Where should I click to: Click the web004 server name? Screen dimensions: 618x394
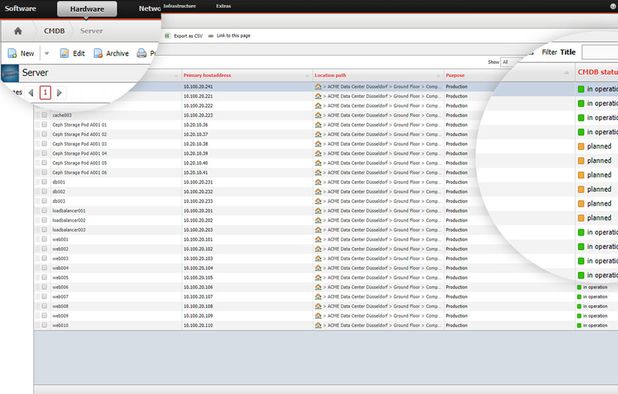click(60, 268)
